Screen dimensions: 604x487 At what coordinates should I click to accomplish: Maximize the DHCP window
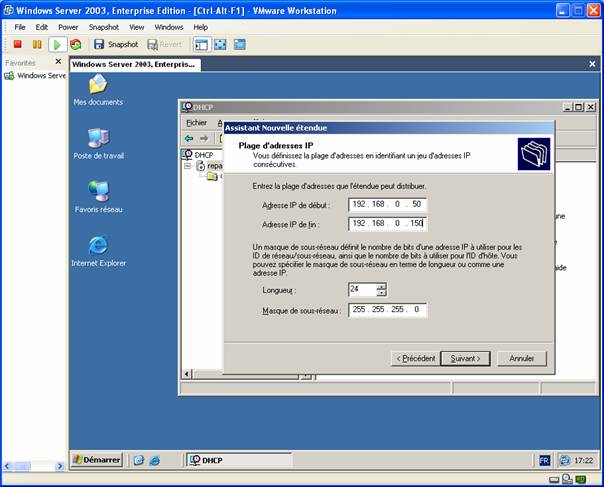[x=579, y=107]
